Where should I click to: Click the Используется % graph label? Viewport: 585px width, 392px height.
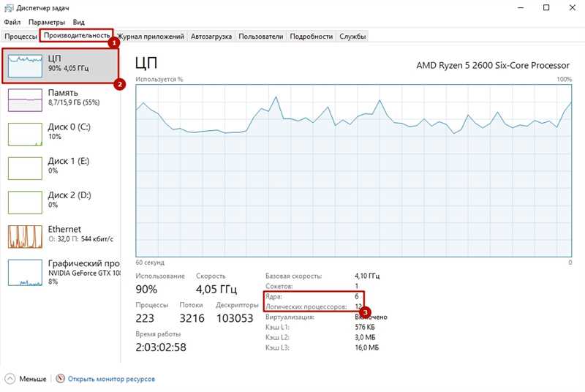tap(159, 79)
